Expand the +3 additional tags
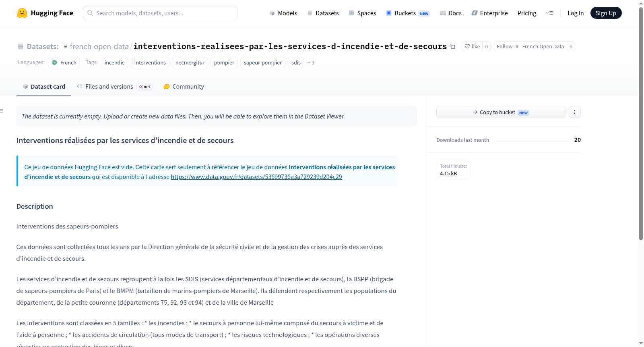 311,62
